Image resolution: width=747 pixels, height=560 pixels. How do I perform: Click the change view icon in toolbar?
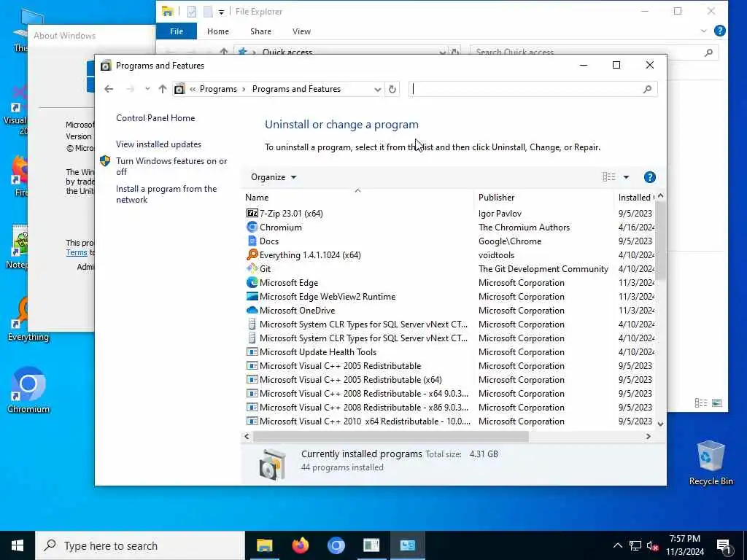pyautogui.click(x=609, y=177)
